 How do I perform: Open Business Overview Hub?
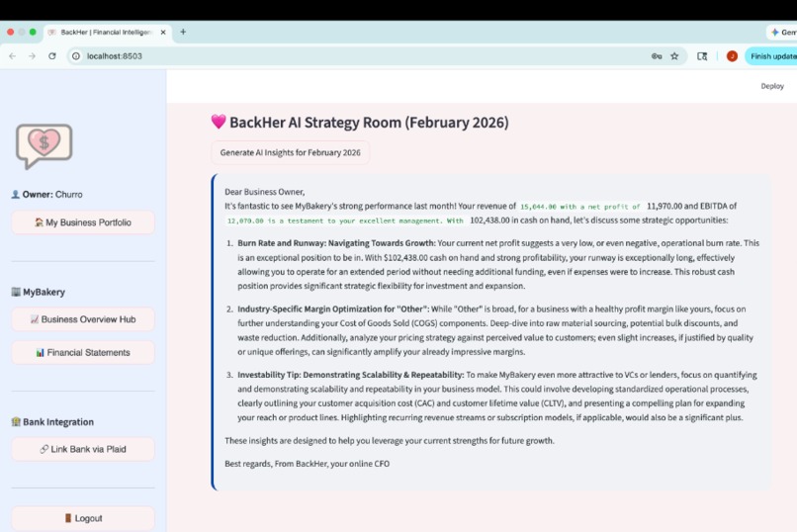(x=83, y=319)
